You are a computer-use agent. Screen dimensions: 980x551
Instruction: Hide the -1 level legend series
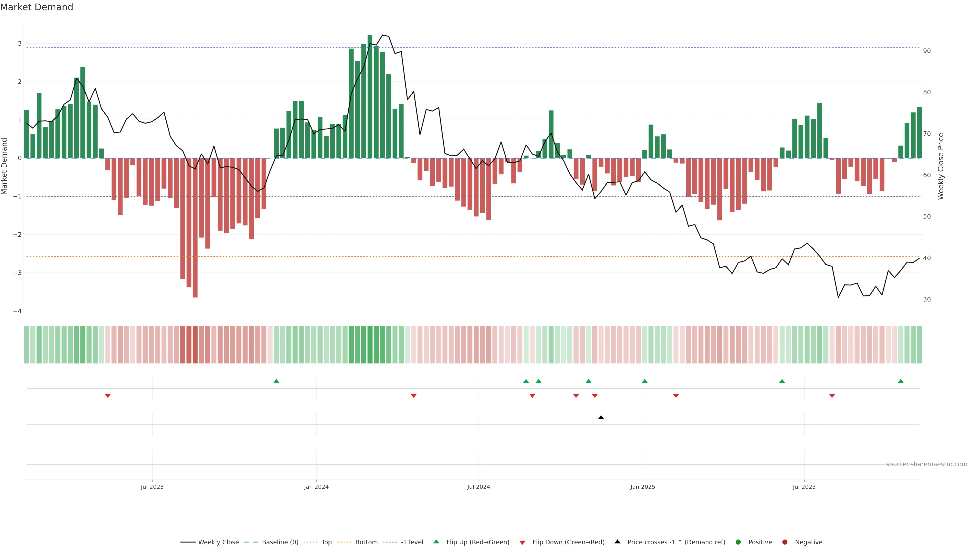point(412,542)
